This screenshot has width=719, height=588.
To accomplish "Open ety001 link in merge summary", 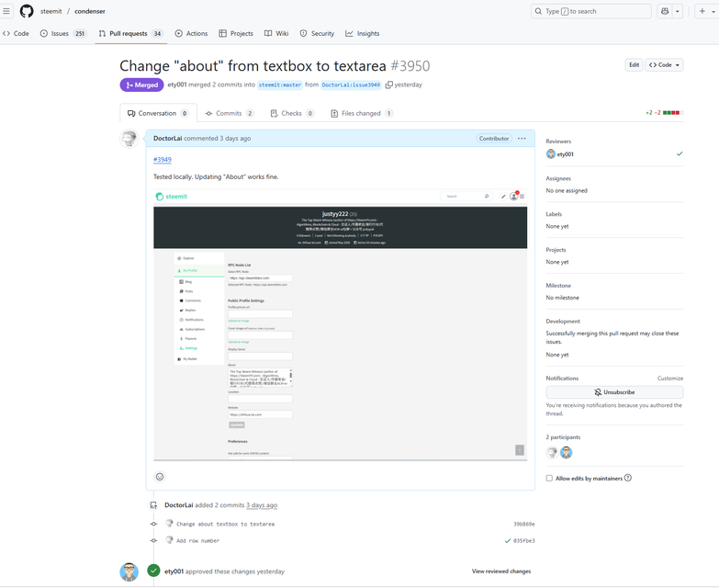I will point(177,85).
